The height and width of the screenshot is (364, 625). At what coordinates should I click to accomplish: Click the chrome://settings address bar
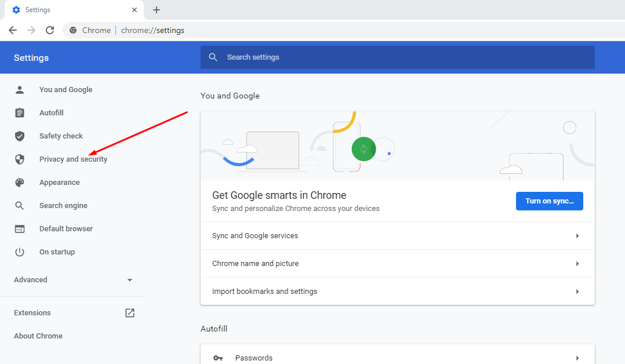tap(152, 30)
